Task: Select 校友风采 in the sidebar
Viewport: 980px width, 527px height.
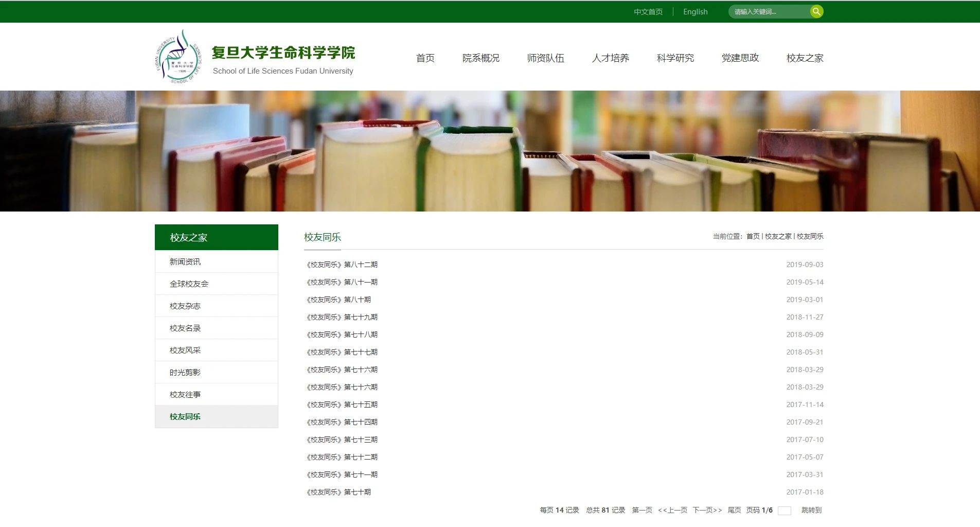Action: click(x=185, y=350)
